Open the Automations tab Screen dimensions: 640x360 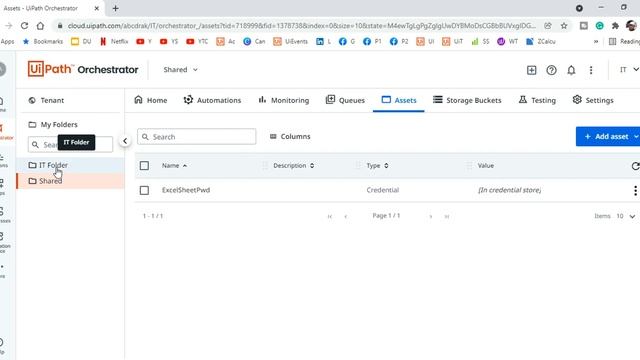click(x=212, y=100)
